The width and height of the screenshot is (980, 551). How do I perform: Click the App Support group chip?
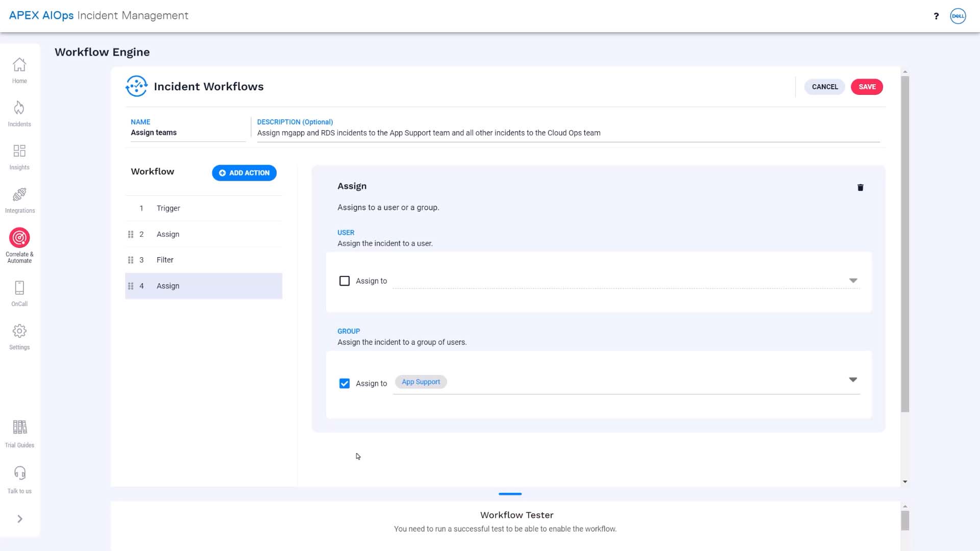pyautogui.click(x=421, y=382)
